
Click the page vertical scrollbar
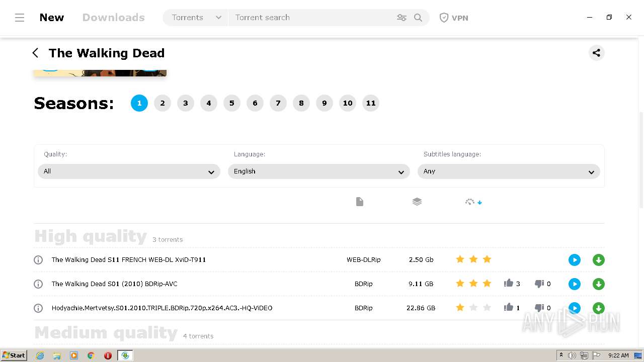pyautogui.click(x=641, y=160)
